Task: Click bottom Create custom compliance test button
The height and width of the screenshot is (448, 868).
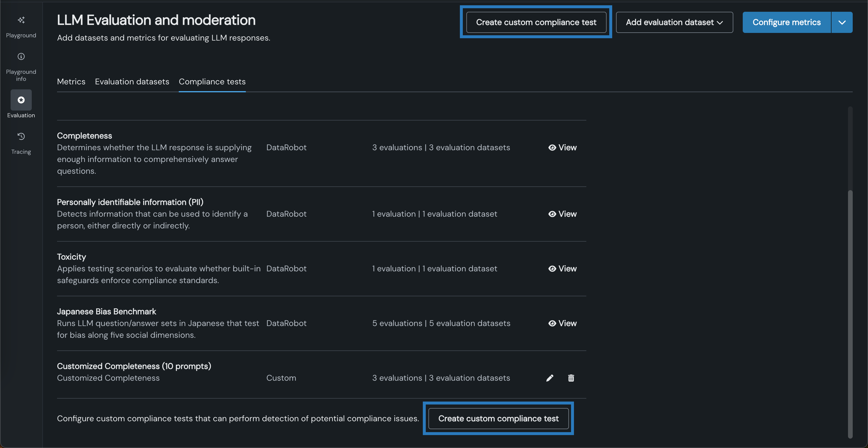Action: 498,418
